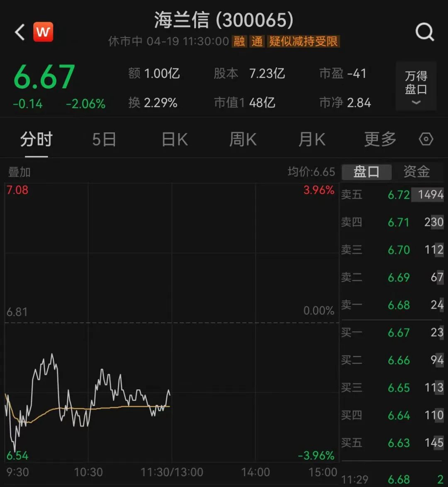
Task: Tap the 买五 bid price 6.63
Action: pos(399,443)
